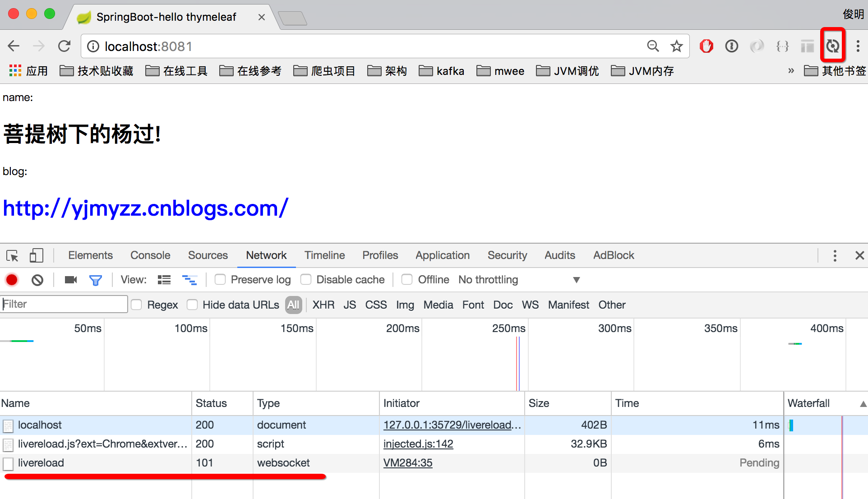Viewport: 868px width, 499px height.
Task: Stop recording the network log
Action: coord(12,280)
